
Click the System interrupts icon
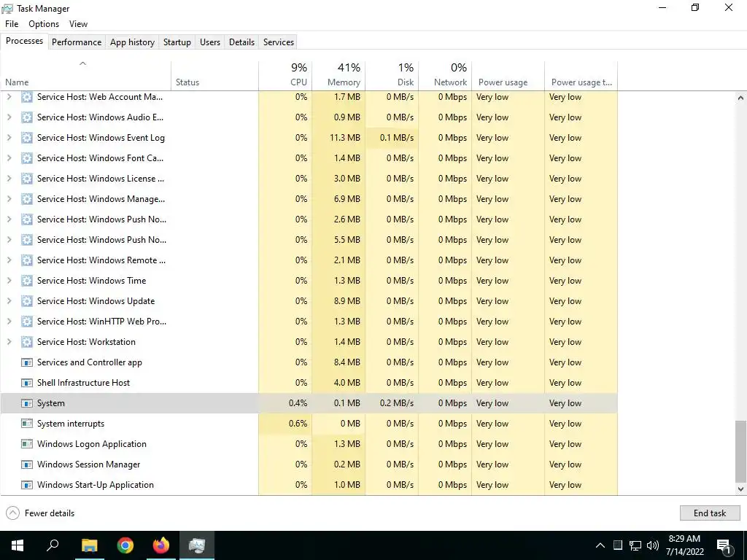pyautogui.click(x=27, y=424)
